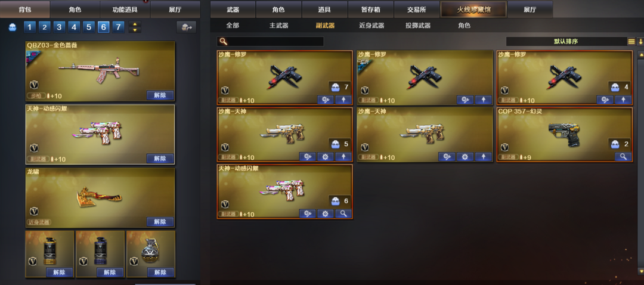This screenshot has width=644, height=285.
Task: Click the search magnifier icon in search bar
Action: (x=223, y=42)
